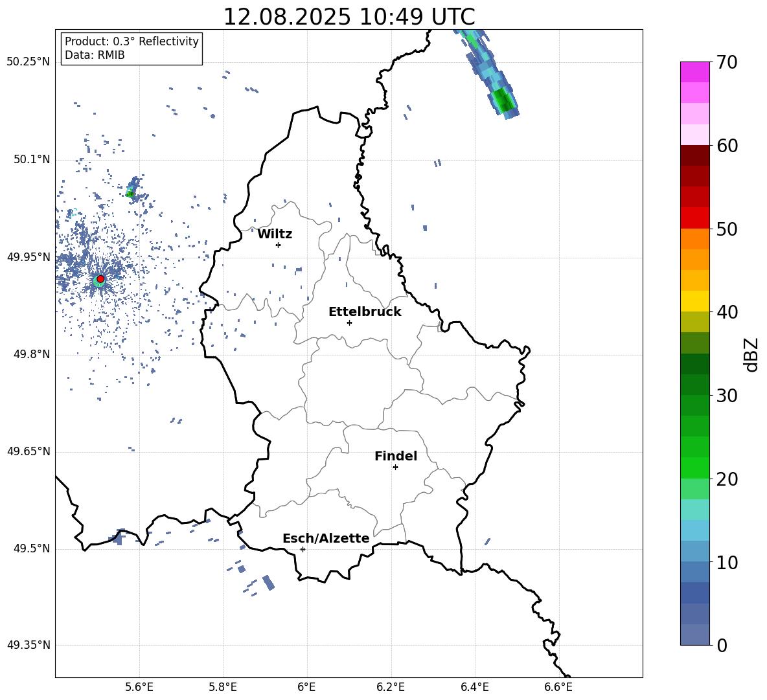
Task: Click the 50 colorbar tick label
Action: [727, 229]
